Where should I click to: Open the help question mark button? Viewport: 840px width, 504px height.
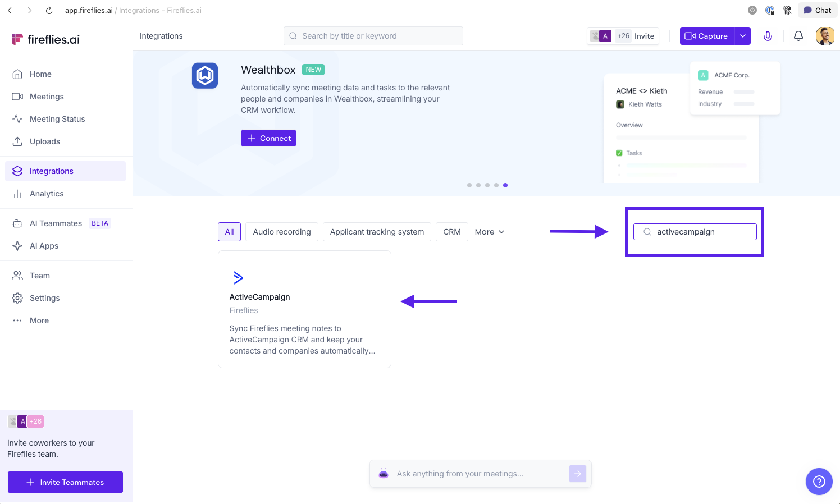819,482
